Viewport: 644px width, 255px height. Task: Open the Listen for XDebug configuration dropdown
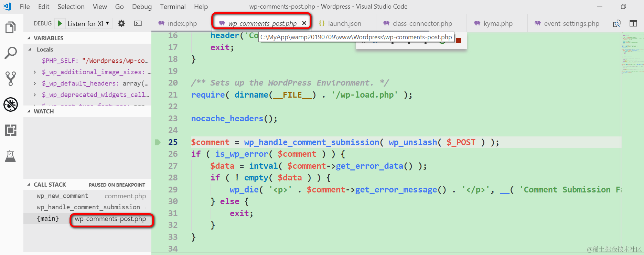pyautogui.click(x=89, y=23)
